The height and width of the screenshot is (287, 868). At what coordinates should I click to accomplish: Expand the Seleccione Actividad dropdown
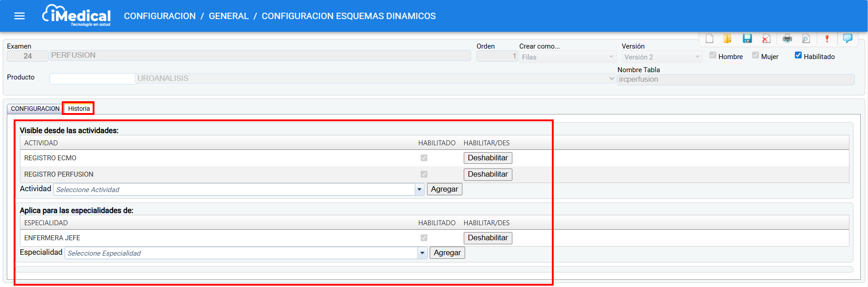[419, 189]
